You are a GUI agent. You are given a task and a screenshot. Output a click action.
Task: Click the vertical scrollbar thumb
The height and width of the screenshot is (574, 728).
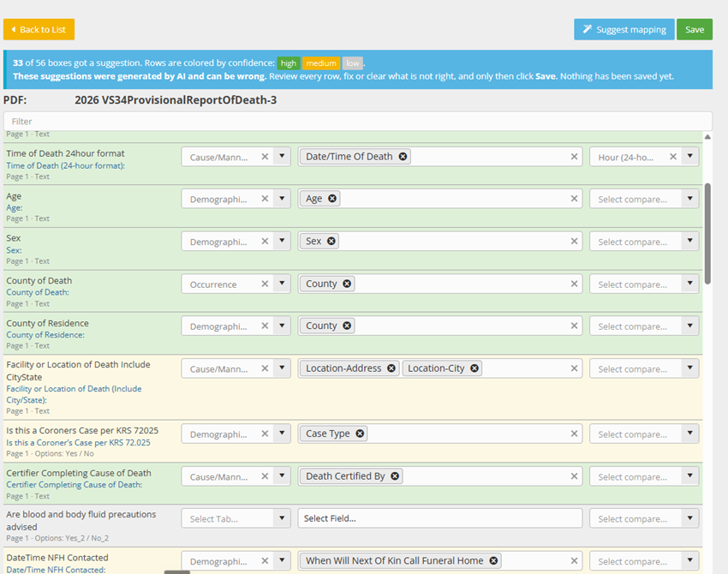point(707,233)
